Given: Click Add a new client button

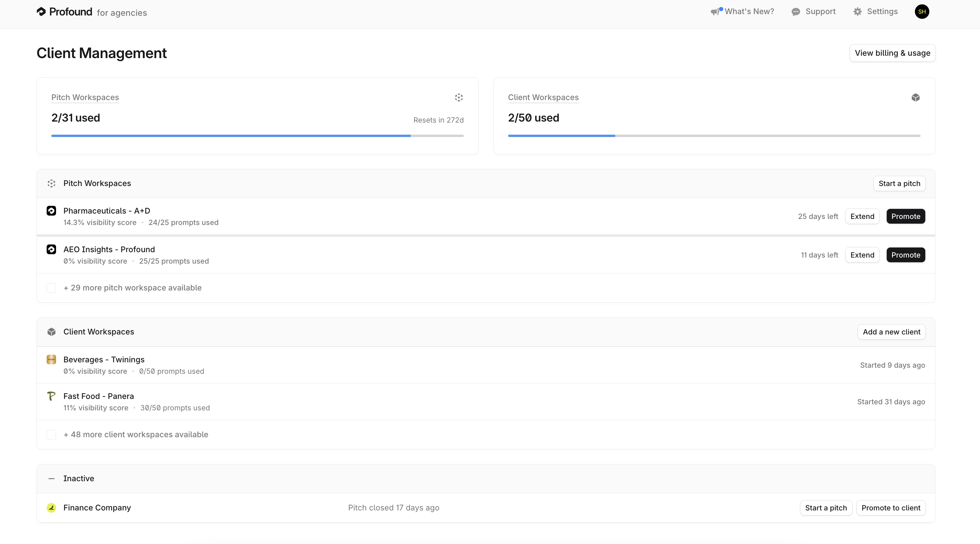Looking at the screenshot, I should point(891,332).
